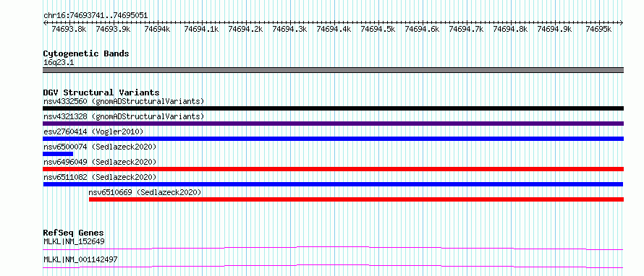Click the esv2760414 Vogler2010 variant label
This screenshot has height=276, width=644.
click(x=93, y=131)
